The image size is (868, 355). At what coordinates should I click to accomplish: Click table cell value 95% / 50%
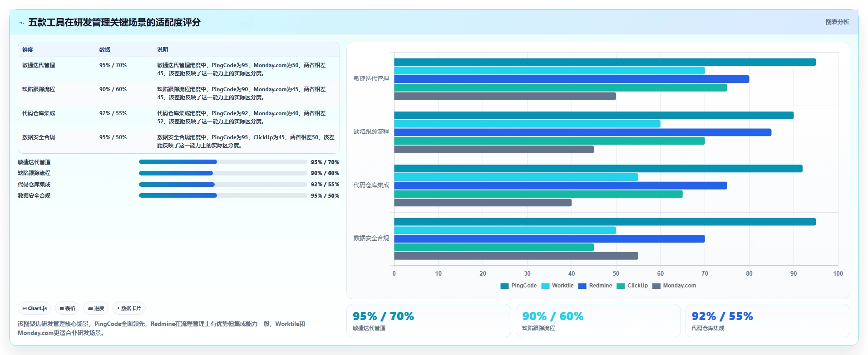(x=113, y=137)
